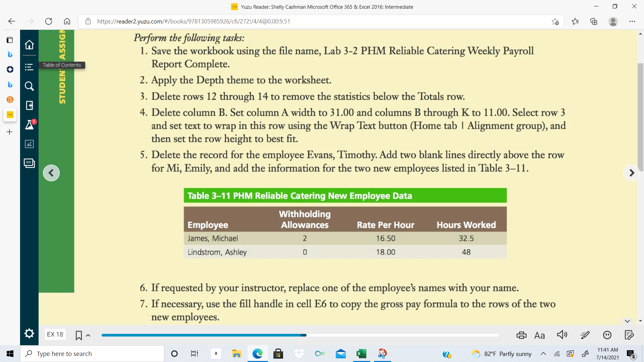Click the reader scroll-down chevron
This screenshot has height=362, width=644.
click(628, 321)
